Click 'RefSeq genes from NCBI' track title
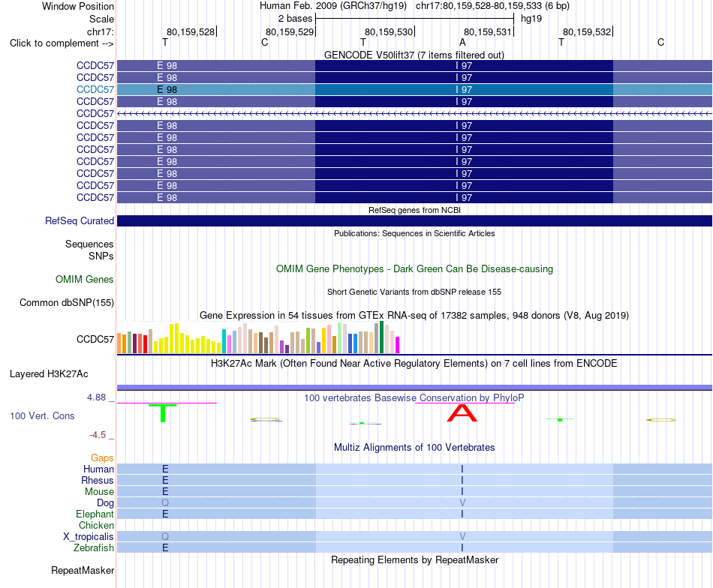This screenshot has width=713, height=588. pos(414,210)
